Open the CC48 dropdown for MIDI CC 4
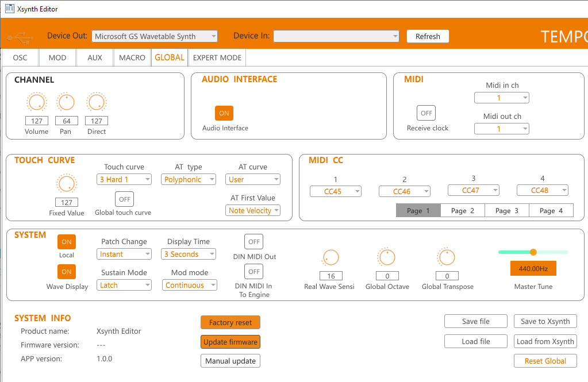 pyautogui.click(x=543, y=190)
